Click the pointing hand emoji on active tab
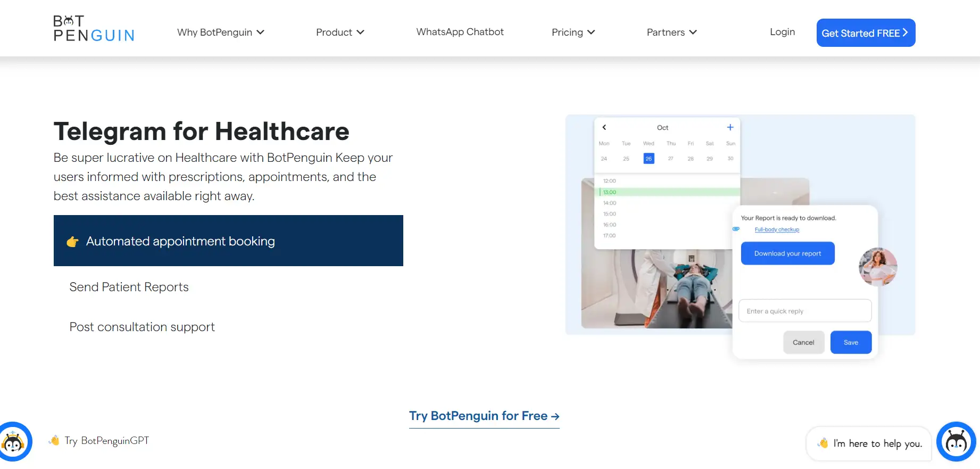The width and height of the screenshot is (980, 469). click(73, 242)
